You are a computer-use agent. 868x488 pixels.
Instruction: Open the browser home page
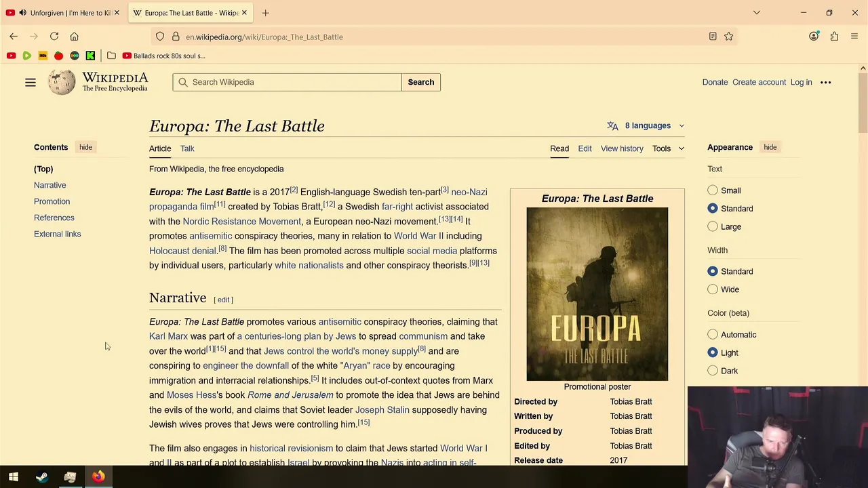[x=75, y=37]
